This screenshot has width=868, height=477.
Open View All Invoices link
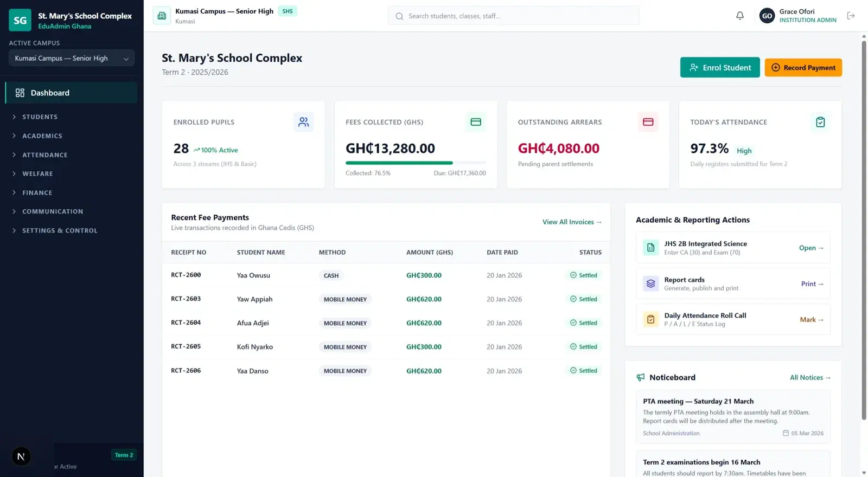pos(572,222)
